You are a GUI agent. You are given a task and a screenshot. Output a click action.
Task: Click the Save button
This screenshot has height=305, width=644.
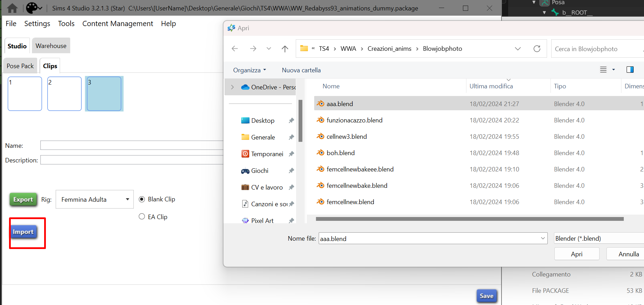tap(487, 296)
